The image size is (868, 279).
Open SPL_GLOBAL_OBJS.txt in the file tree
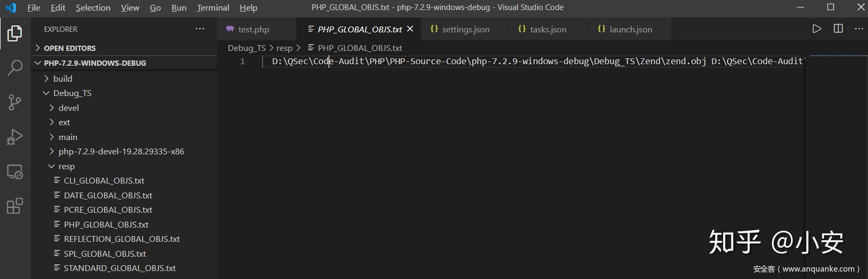point(105,254)
